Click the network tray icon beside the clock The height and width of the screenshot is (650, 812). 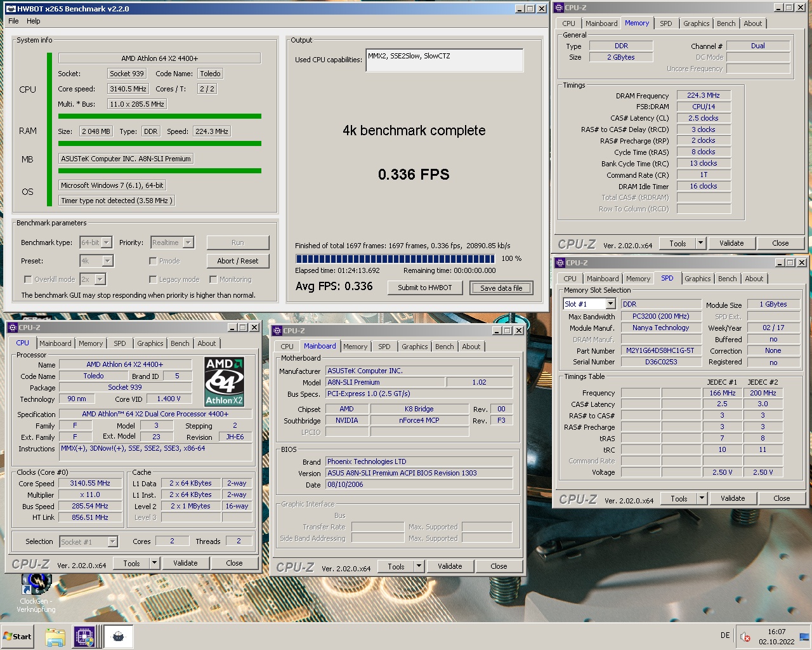click(x=804, y=637)
